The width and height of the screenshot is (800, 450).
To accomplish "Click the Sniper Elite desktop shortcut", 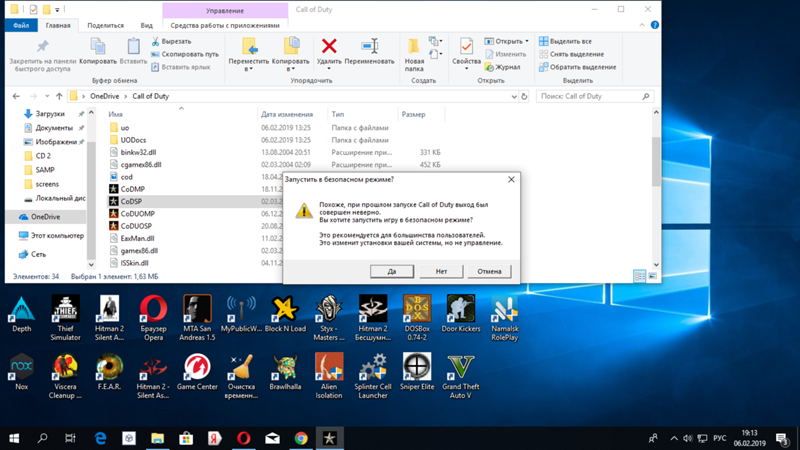I will pyautogui.click(x=417, y=372).
